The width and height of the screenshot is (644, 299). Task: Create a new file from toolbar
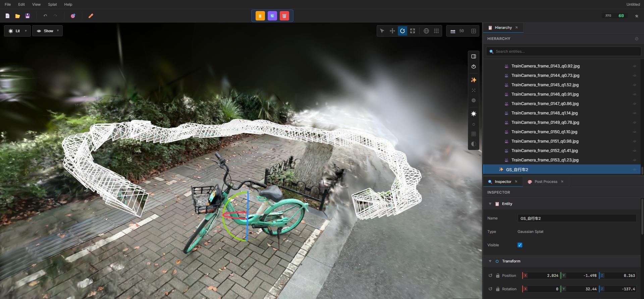(7, 16)
